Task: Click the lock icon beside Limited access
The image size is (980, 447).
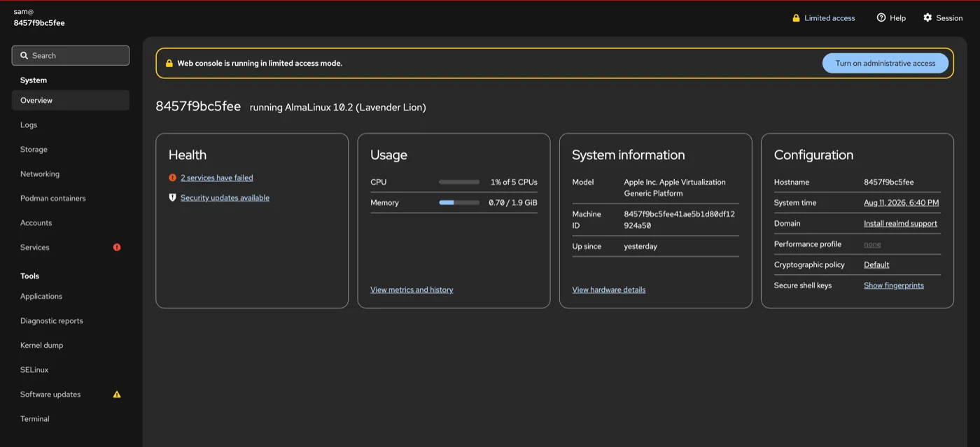Action: tap(796, 18)
